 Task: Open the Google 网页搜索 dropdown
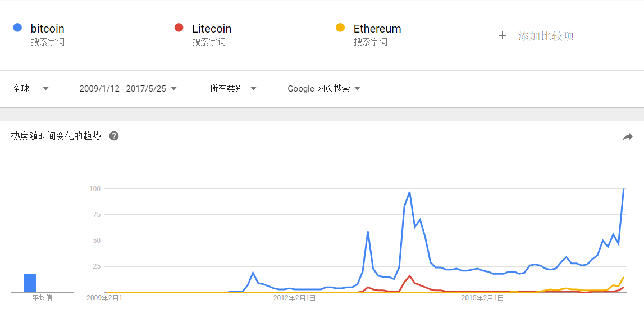tap(323, 88)
